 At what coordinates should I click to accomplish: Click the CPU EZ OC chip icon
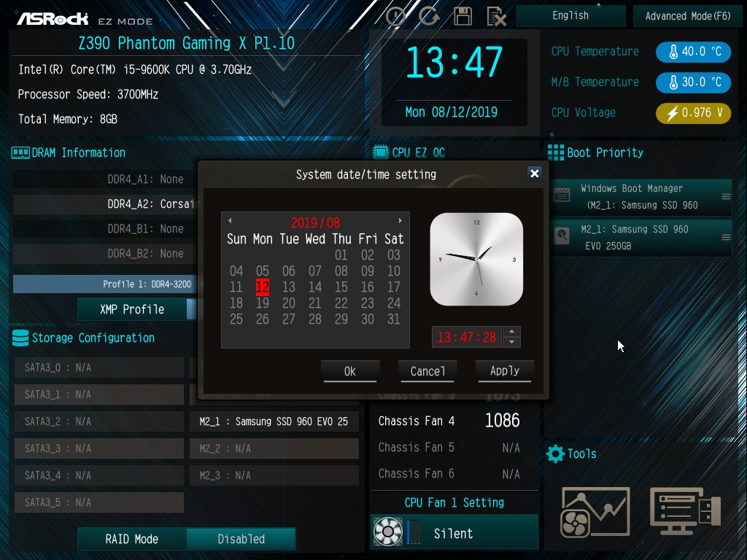[380, 152]
